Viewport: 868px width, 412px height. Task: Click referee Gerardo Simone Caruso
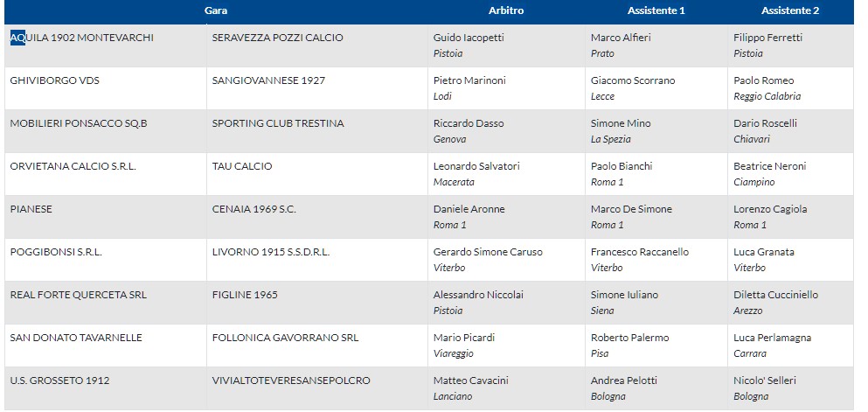(488, 252)
